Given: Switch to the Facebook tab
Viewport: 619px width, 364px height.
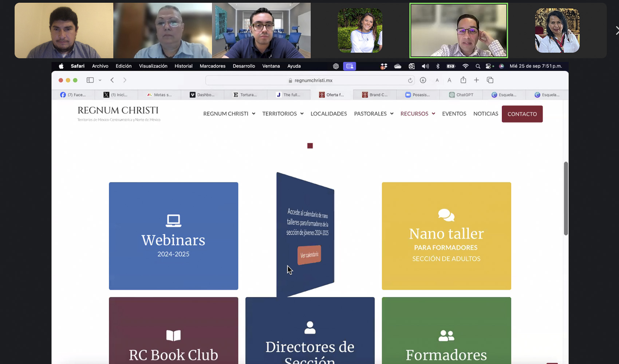Looking at the screenshot, I should pyautogui.click(x=73, y=95).
